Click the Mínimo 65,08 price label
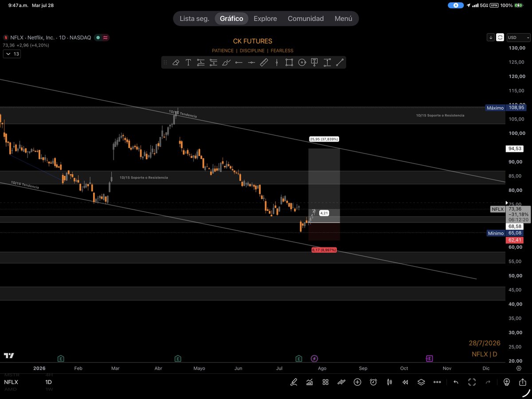The image size is (532, 399). point(505,233)
